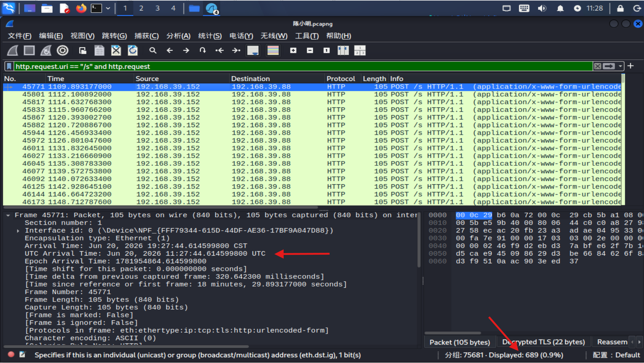Open the 捕获(C) menu

click(x=146, y=36)
